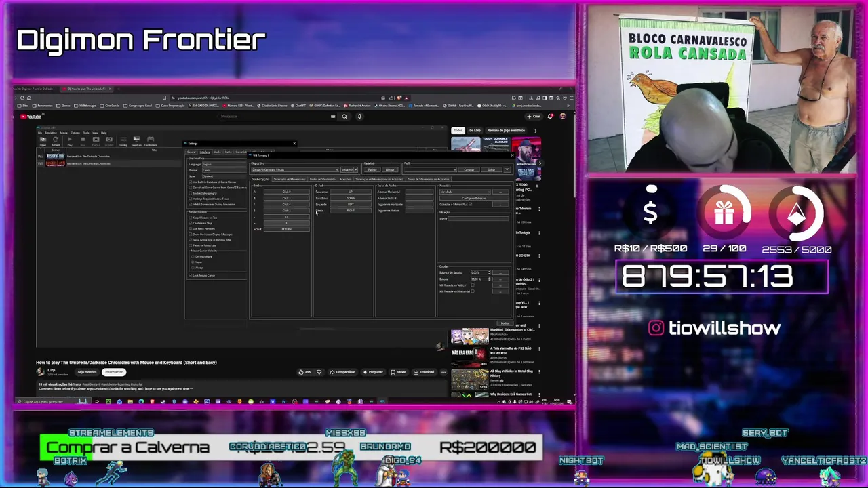Open the Dolphin Emulation menu
868x488 pixels.
pos(51,133)
